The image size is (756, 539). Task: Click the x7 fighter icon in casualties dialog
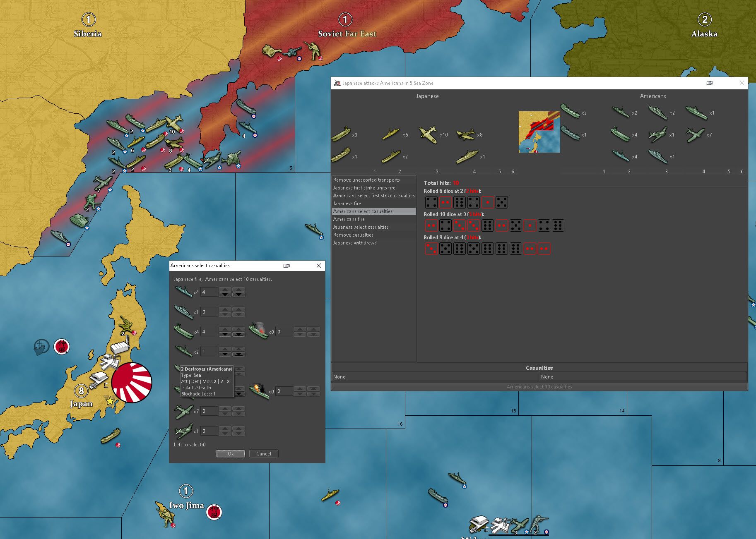pos(183,411)
